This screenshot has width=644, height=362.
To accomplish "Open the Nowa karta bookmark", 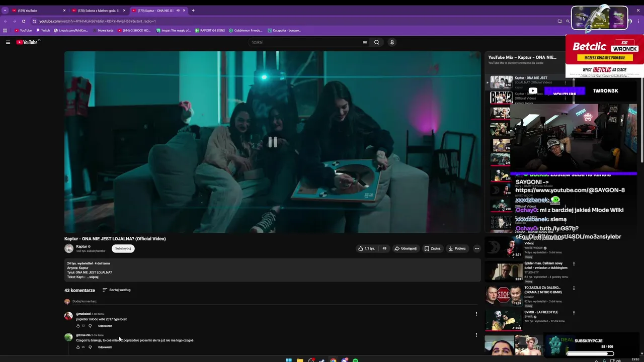I will [103, 30].
